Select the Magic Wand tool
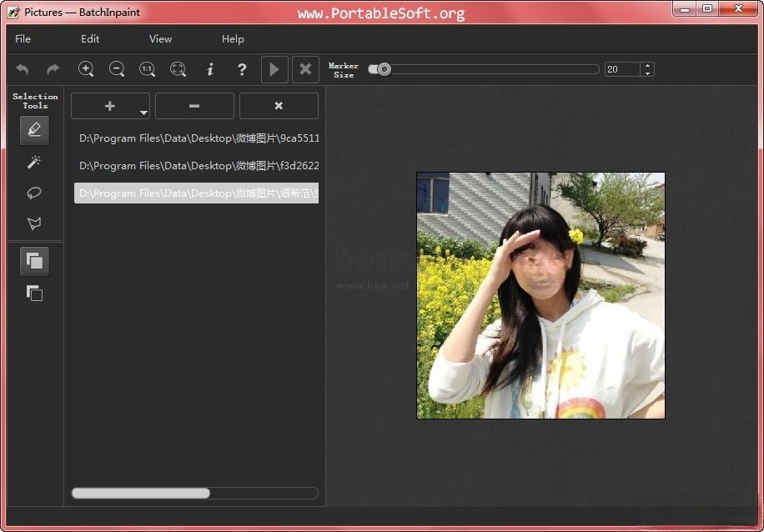 click(34, 162)
